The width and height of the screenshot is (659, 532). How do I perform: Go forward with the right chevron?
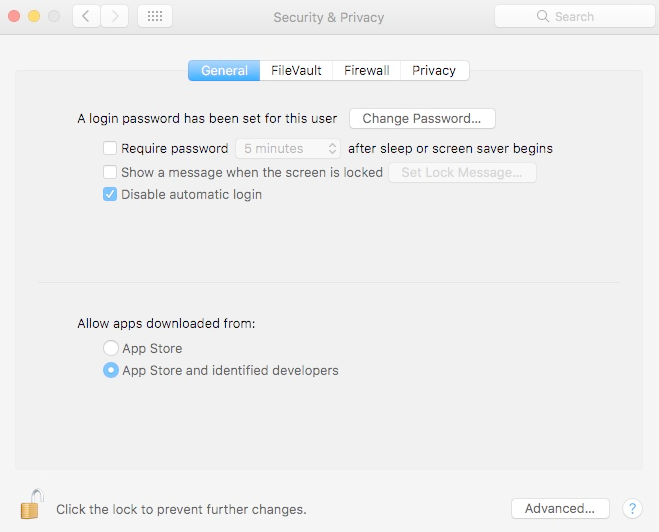tap(114, 16)
